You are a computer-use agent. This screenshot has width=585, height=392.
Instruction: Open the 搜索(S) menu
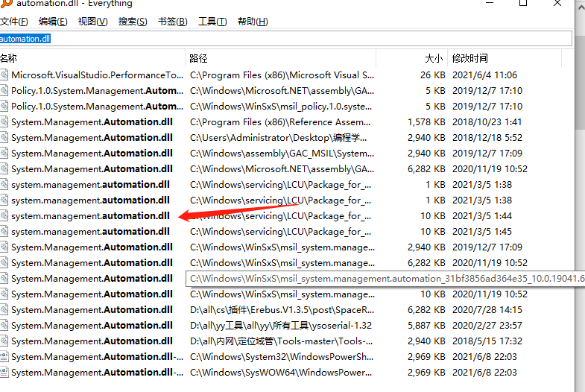point(133,22)
